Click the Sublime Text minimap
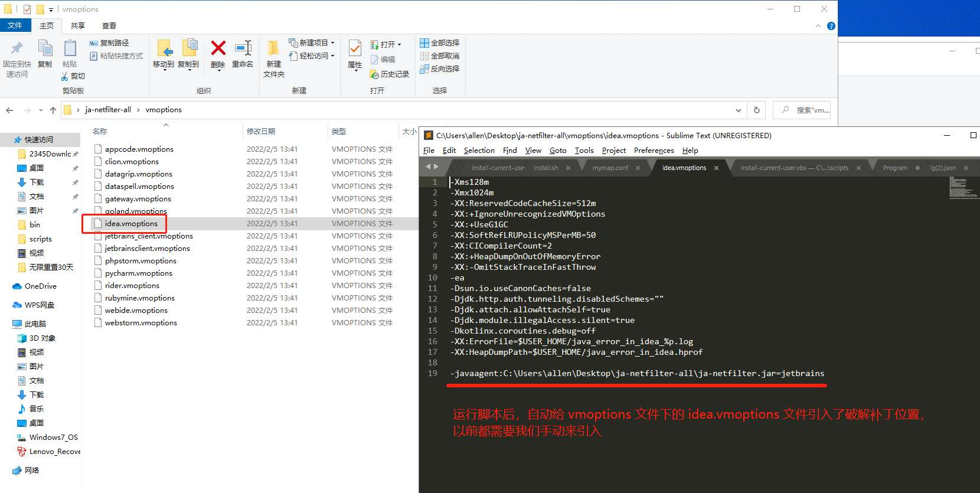The height and width of the screenshot is (493, 980). tap(962, 188)
